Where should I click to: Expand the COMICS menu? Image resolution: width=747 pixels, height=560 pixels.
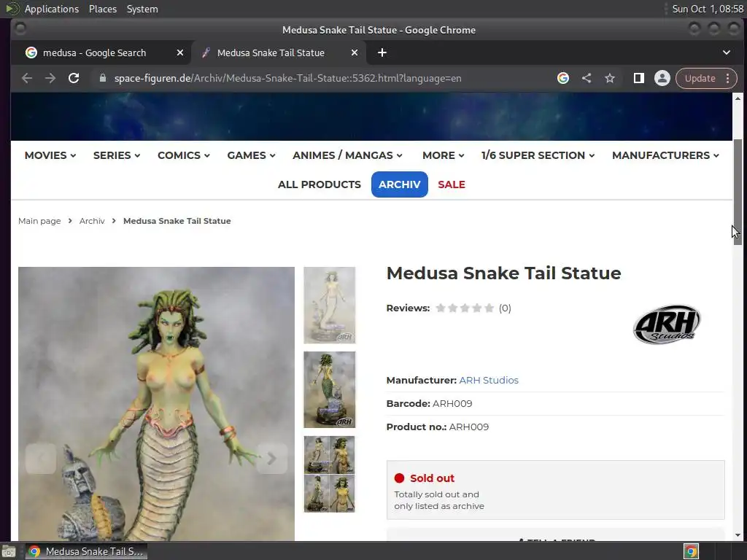(x=184, y=155)
